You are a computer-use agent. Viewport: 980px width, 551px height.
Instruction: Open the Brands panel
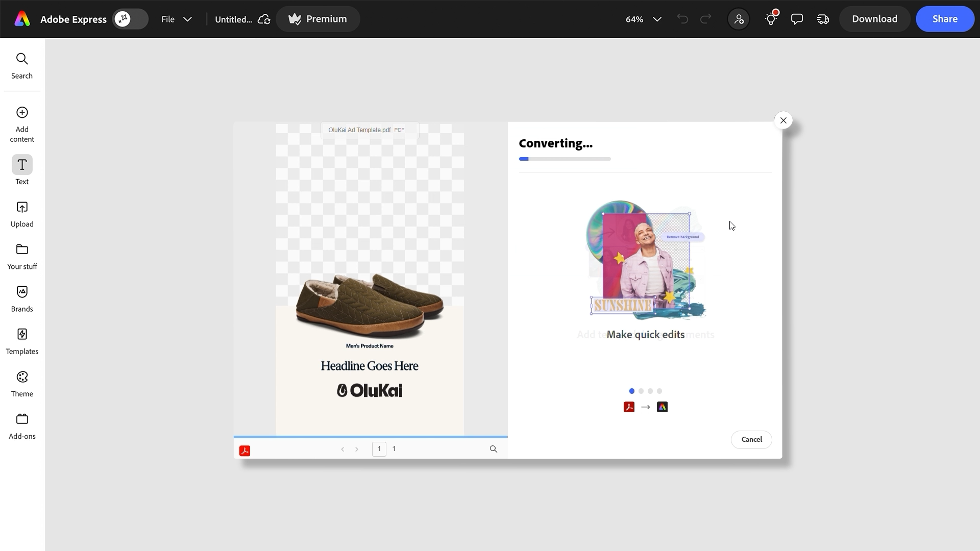tap(22, 298)
